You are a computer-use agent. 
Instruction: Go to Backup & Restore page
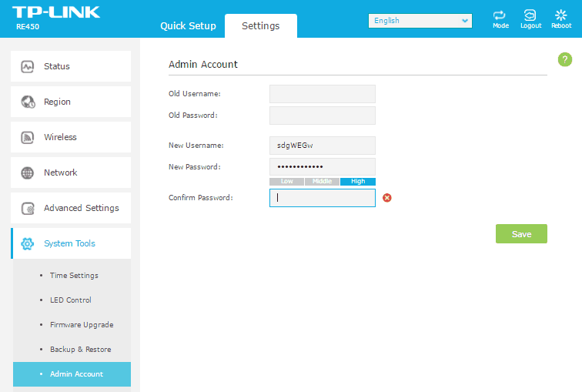tap(80, 350)
